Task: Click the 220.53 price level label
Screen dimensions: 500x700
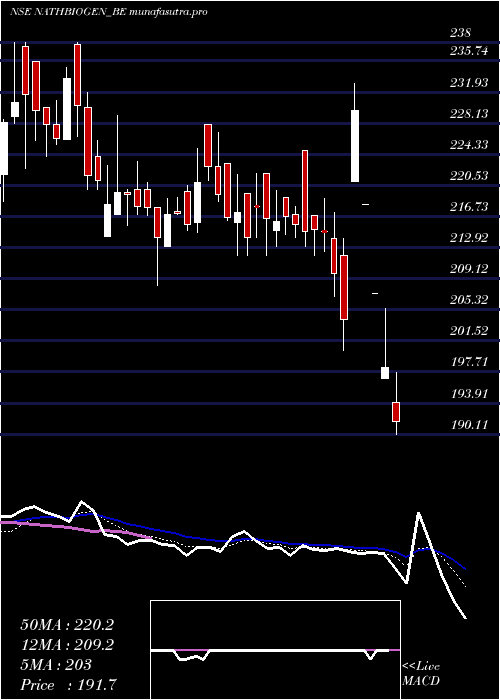Action: tap(469, 176)
